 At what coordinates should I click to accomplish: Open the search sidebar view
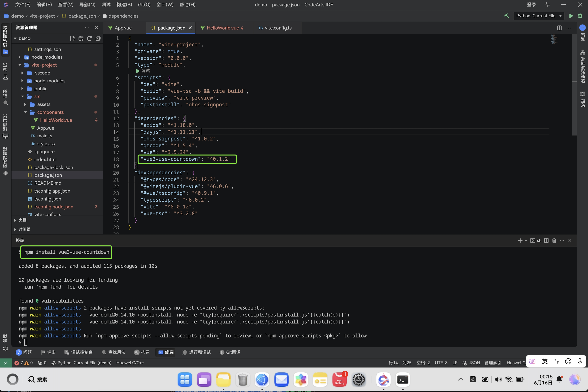click(x=5, y=97)
